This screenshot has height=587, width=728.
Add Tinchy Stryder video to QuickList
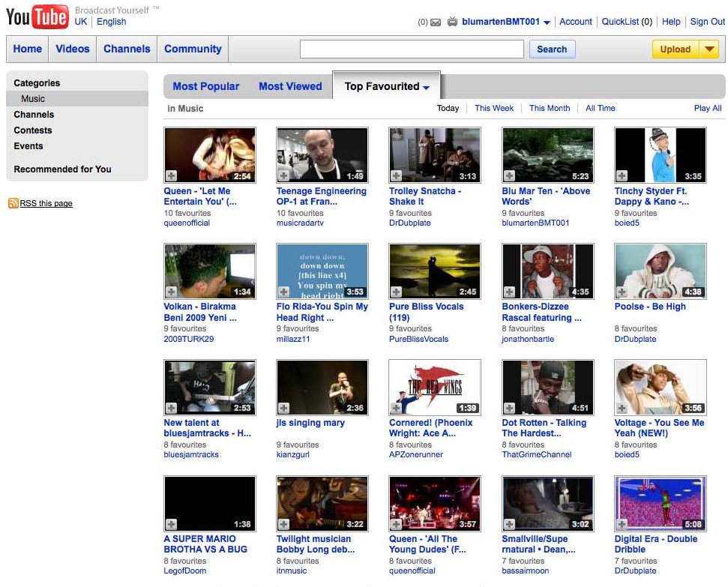(x=622, y=175)
